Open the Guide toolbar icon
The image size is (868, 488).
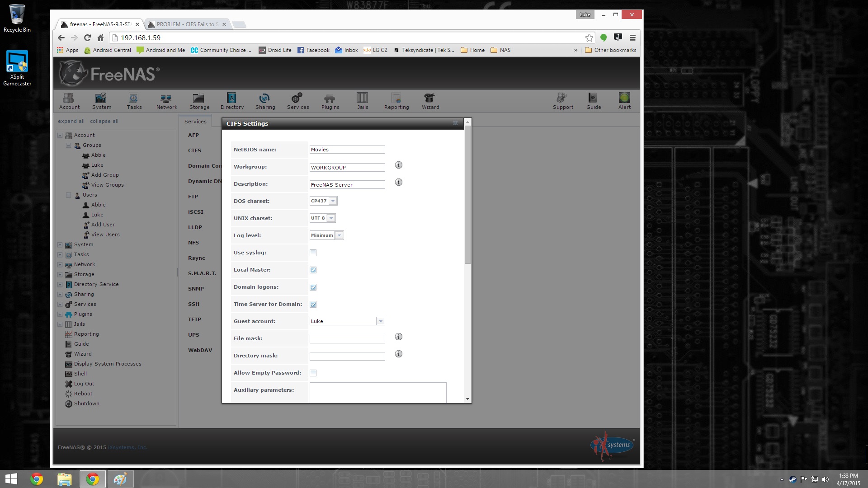click(x=593, y=101)
